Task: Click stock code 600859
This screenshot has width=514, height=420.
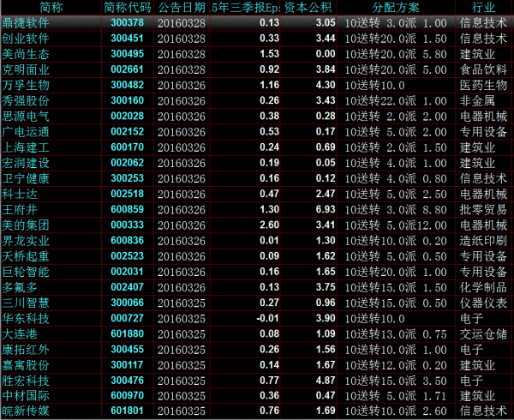Action: (127, 209)
